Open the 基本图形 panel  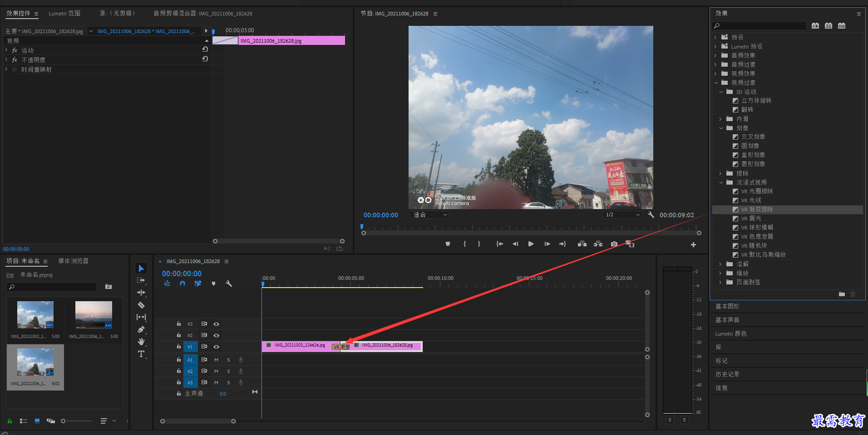pos(727,306)
